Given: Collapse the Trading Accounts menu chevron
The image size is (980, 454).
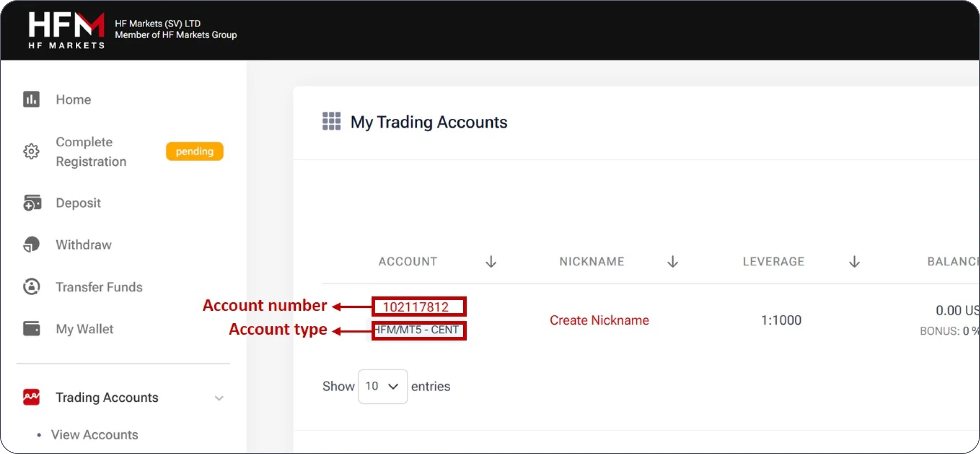Looking at the screenshot, I should coord(219,398).
